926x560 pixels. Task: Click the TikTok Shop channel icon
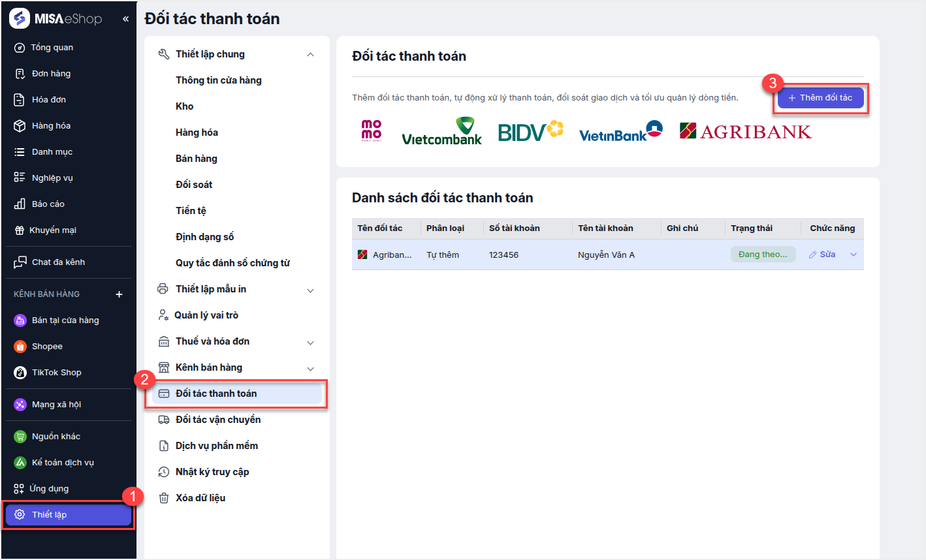(20, 373)
